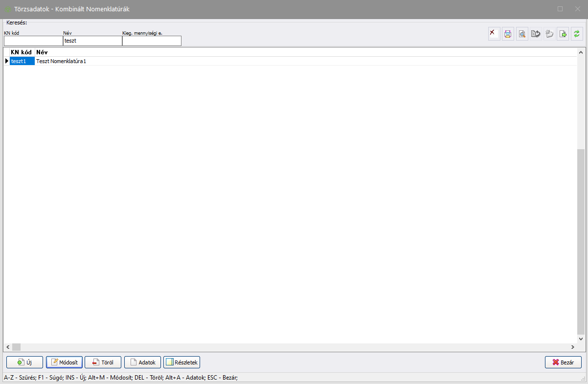The height and width of the screenshot is (384, 588).
Task: Open print preview with the magnifier icon
Action: [x=522, y=34]
